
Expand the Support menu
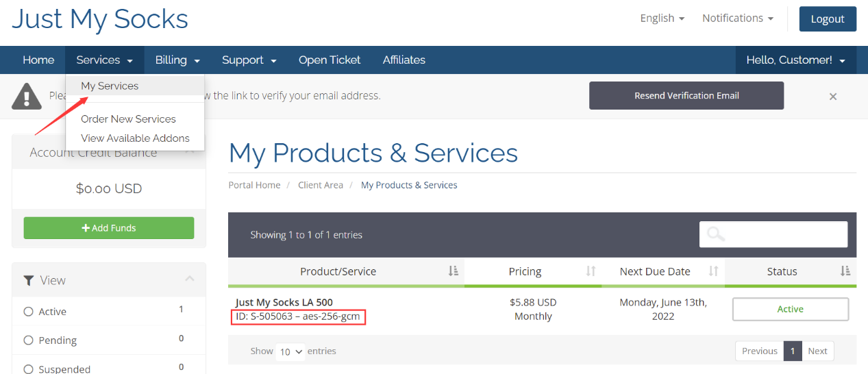coord(249,60)
